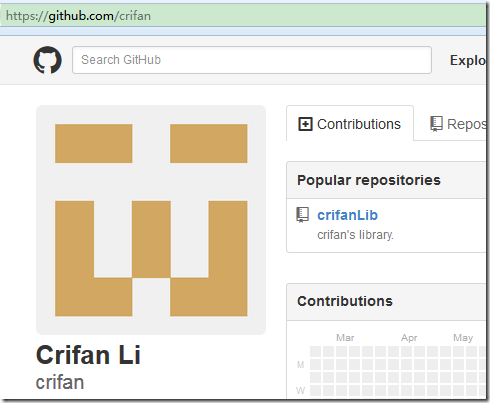
Task: Open Crifan Li's identicon avatar image
Action: 151,220
